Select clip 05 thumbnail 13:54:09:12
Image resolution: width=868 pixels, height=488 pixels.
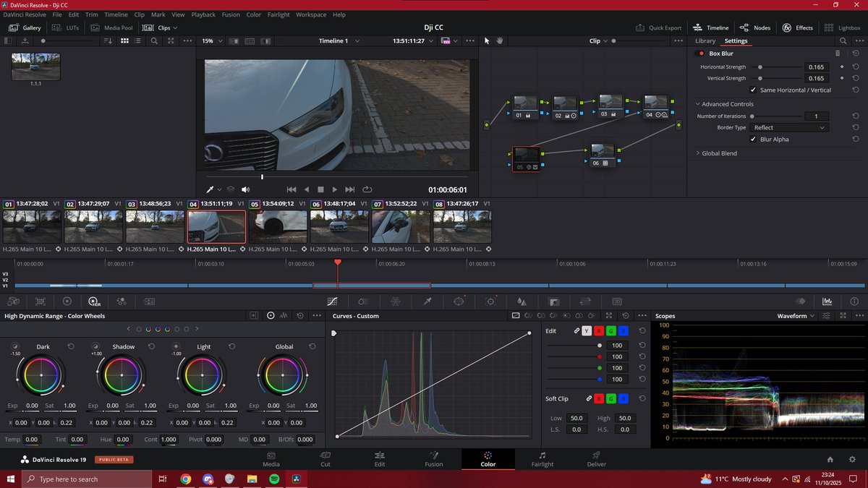click(x=278, y=226)
